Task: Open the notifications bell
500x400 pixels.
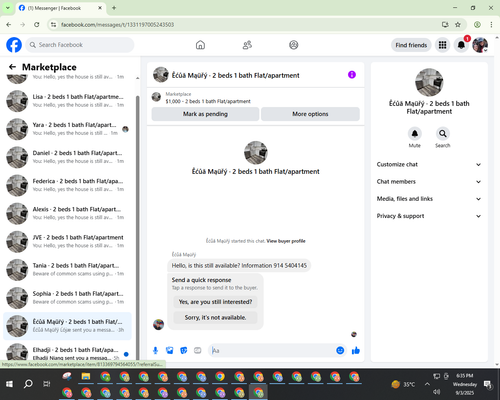Action: (x=461, y=45)
